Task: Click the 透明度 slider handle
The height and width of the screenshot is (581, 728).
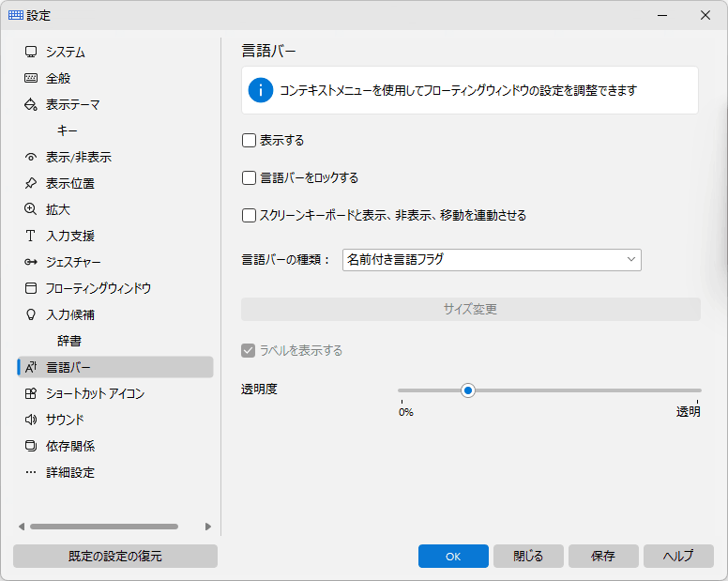Action: pos(468,390)
